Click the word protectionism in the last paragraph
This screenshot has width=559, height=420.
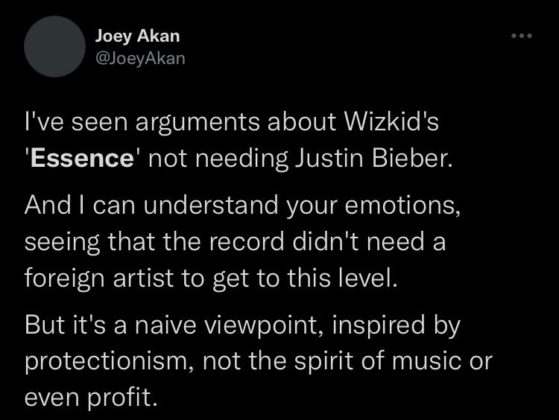[x=109, y=362]
